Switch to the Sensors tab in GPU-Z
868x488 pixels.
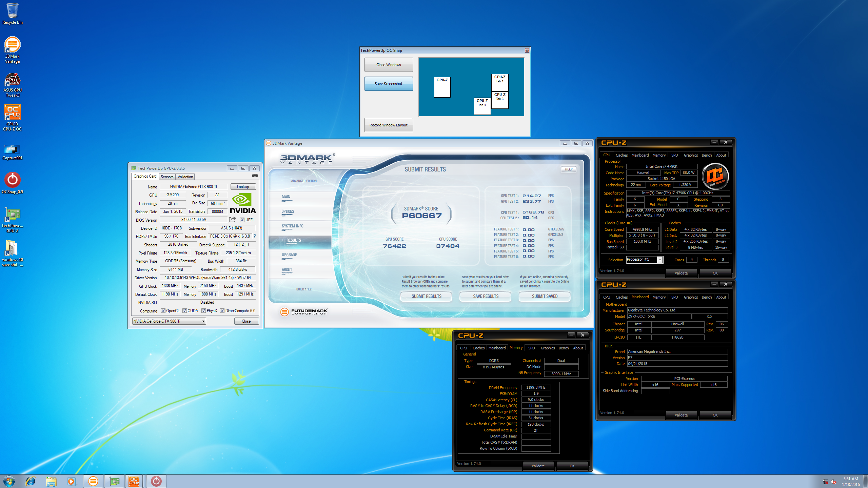[167, 177]
